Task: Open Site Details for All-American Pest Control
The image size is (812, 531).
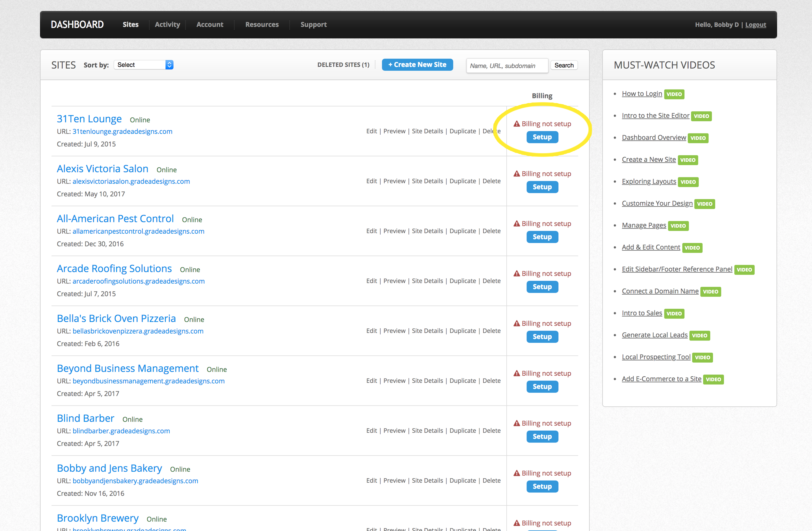Action: pos(428,231)
